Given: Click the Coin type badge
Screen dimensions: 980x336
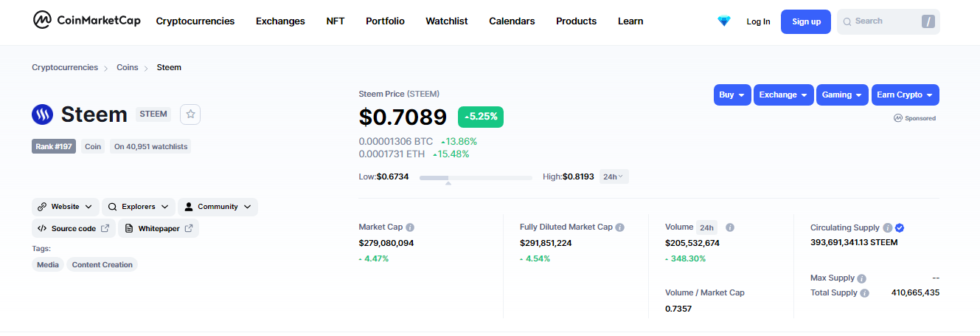Looking at the screenshot, I should [93, 146].
